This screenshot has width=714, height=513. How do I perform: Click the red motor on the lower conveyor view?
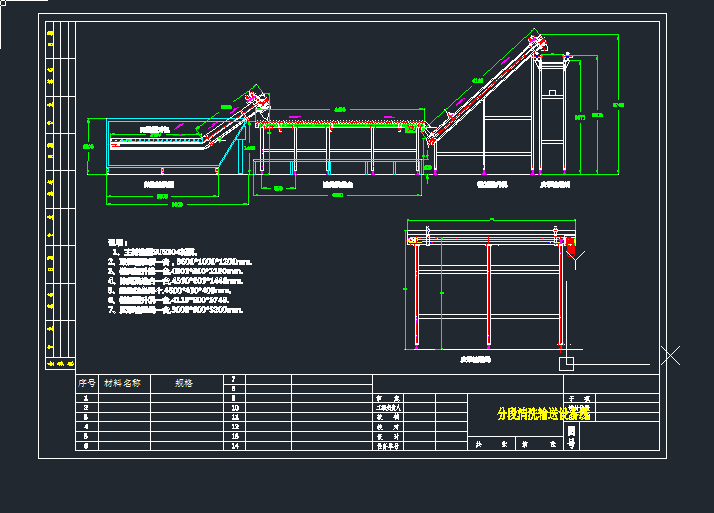point(571,244)
